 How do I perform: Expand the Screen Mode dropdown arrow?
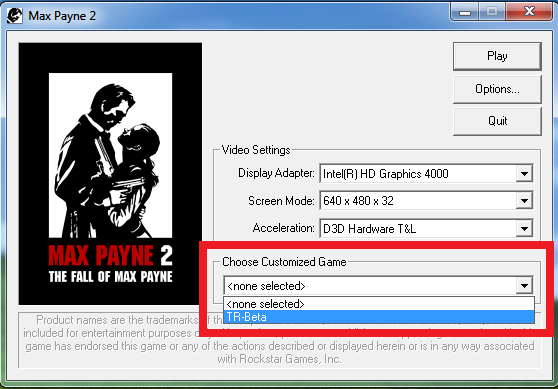pos(524,201)
